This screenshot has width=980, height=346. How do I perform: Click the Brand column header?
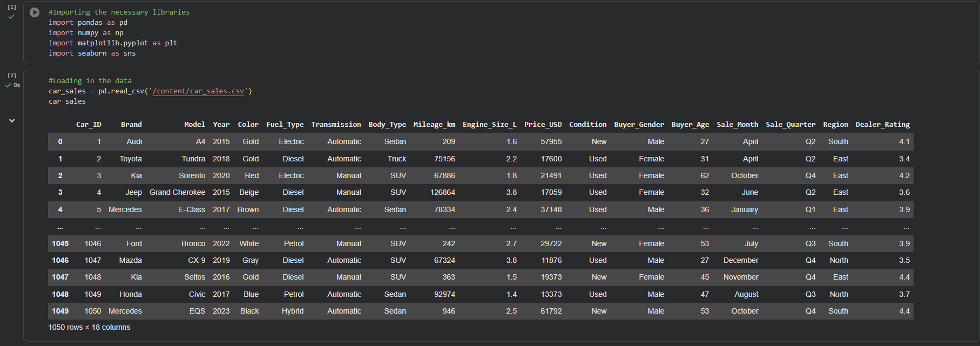(x=131, y=125)
